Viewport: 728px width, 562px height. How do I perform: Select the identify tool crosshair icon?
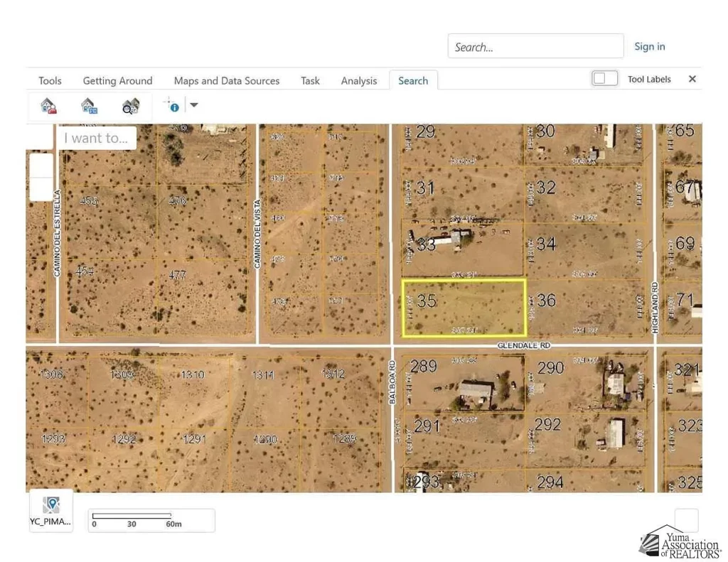click(172, 104)
